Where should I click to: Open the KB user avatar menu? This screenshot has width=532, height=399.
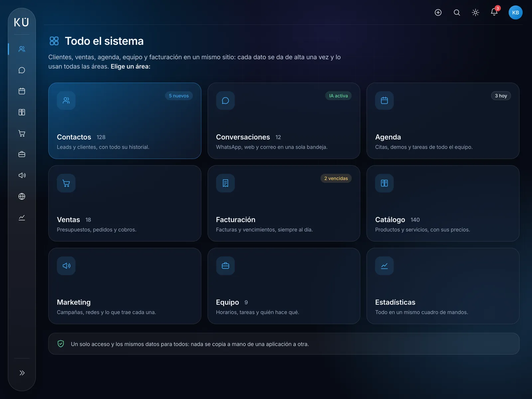[x=515, y=13]
